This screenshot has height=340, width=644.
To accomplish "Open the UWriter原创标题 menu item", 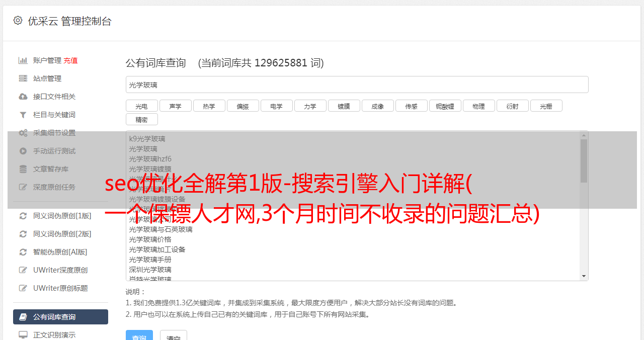I will coord(60,288).
